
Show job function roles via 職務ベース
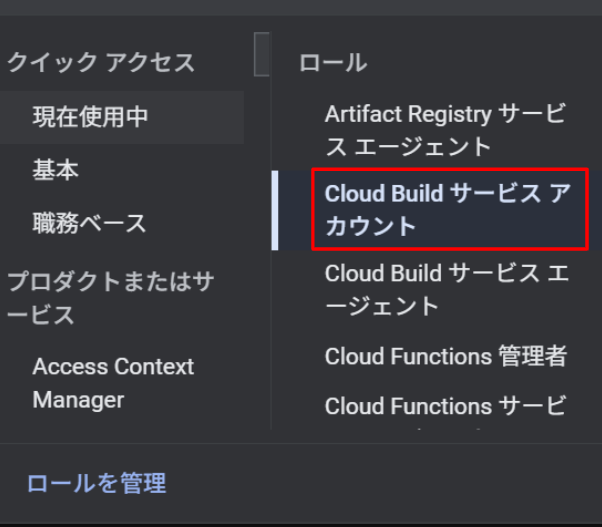89,222
